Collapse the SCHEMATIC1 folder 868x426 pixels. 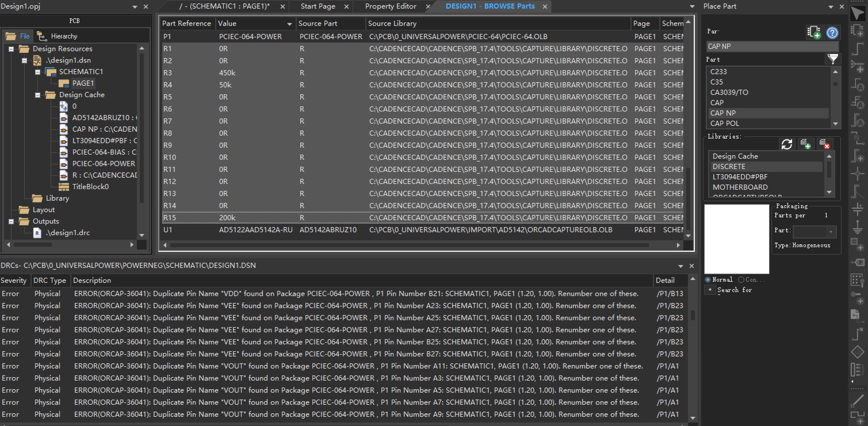click(38, 72)
